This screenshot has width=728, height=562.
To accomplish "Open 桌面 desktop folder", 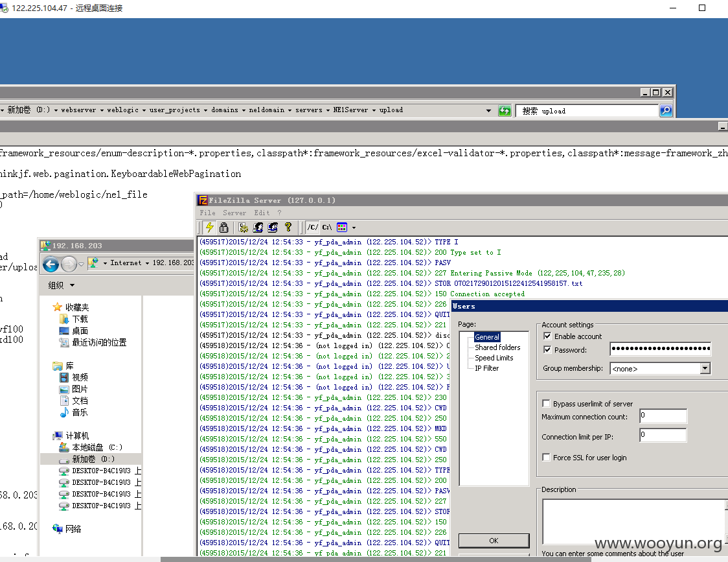I will [x=74, y=331].
